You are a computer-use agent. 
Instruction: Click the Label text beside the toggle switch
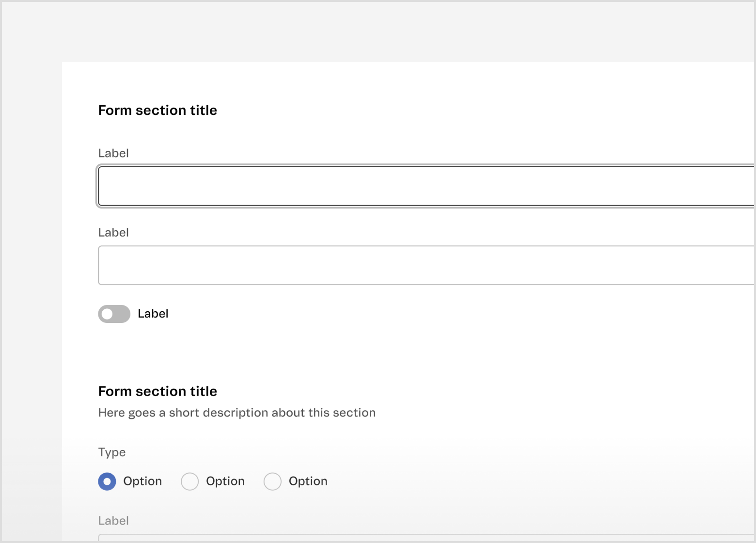click(x=153, y=314)
